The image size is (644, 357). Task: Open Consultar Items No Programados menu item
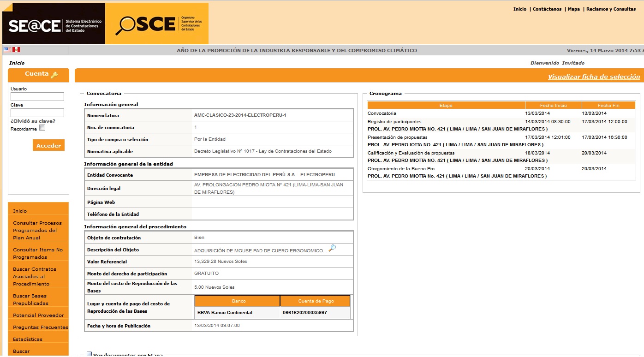38,253
